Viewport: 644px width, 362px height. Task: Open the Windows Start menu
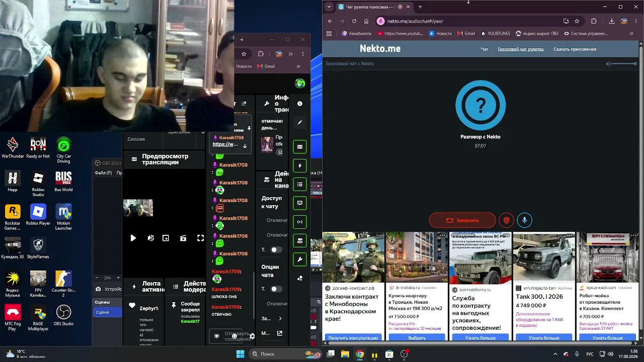240,354
